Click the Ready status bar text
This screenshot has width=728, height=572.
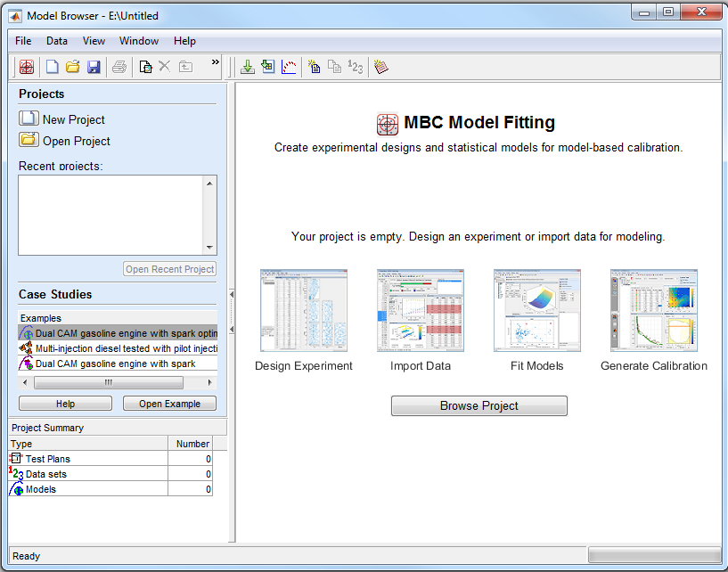coord(27,556)
